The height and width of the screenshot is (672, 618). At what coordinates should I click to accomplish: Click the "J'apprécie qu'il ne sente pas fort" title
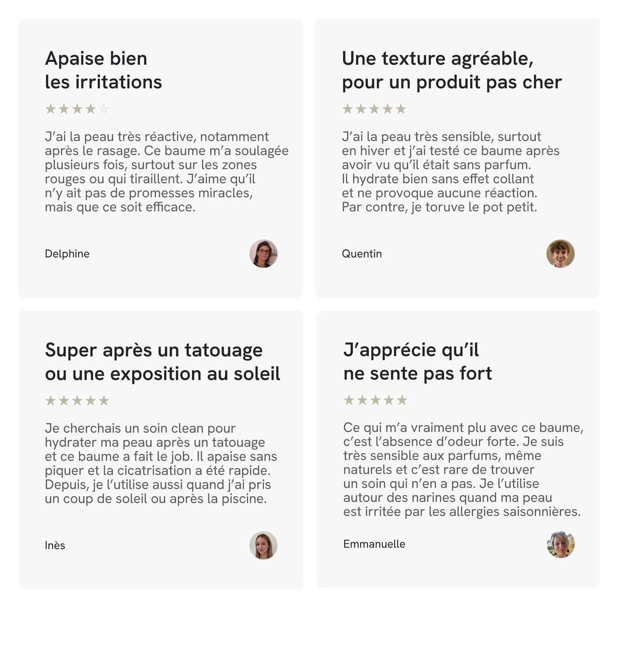(417, 361)
